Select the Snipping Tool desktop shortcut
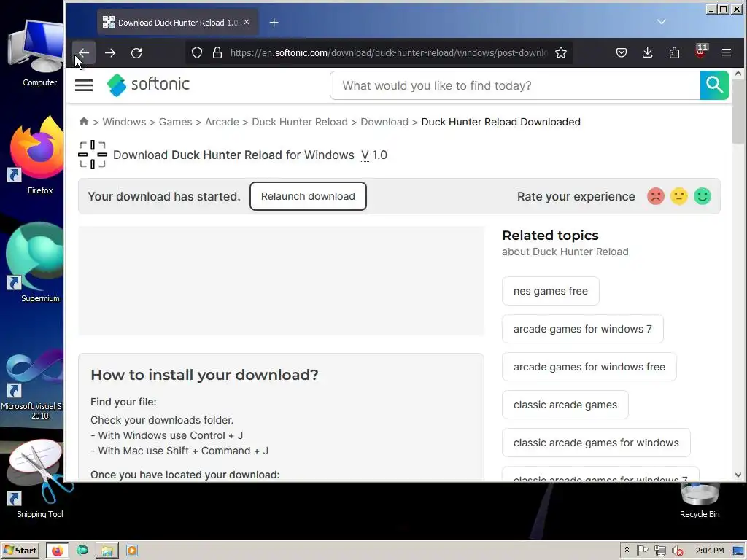The image size is (747, 560). pos(40,479)
